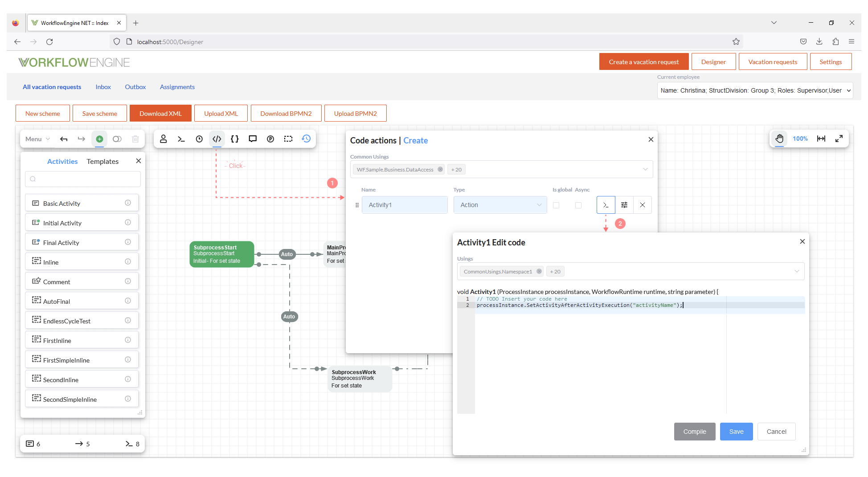Check the Is global checkbox
868x477 pixels.
(x=556, y=205)
